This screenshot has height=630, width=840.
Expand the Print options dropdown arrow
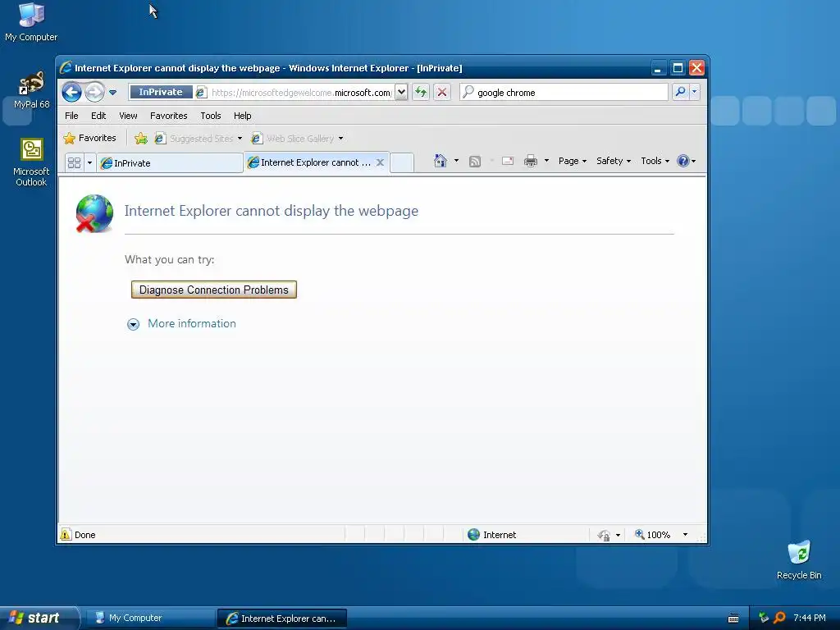[546, 161]
